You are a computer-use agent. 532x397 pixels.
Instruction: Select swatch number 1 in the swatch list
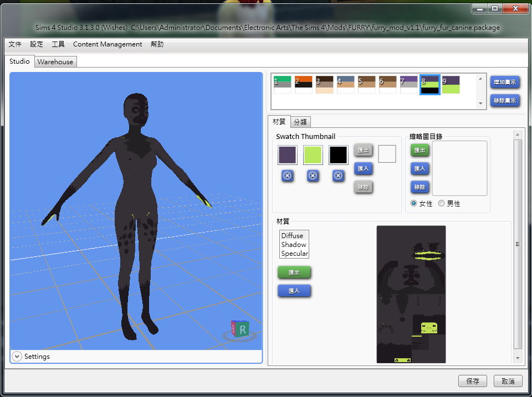coord(282,84)
